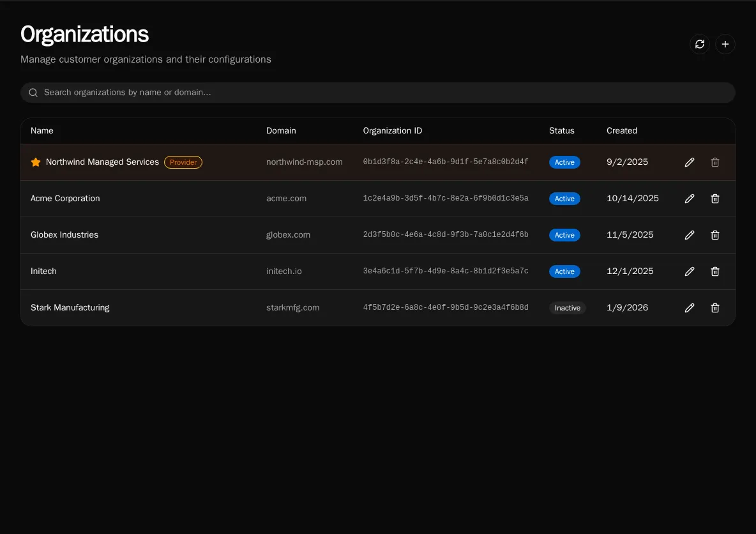Viewport: 756px width, 534px height.
Task: Click the Provider badge on Northwind
Action: tap(183, 162)
